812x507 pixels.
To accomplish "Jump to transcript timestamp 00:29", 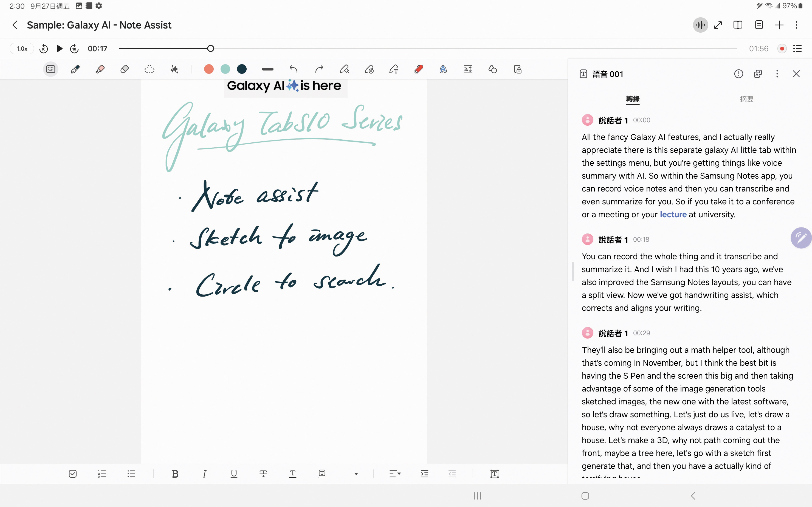I will pos(641,333).
